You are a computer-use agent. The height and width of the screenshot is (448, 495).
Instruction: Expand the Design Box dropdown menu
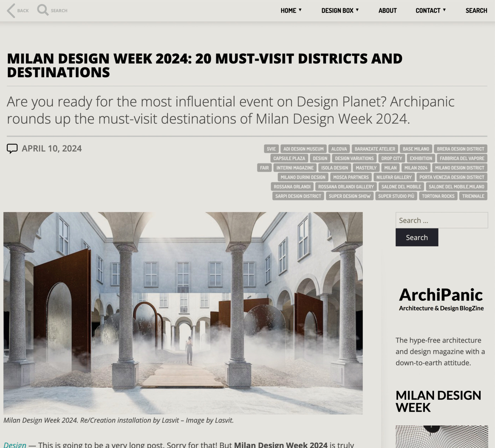tap(340, 11)
